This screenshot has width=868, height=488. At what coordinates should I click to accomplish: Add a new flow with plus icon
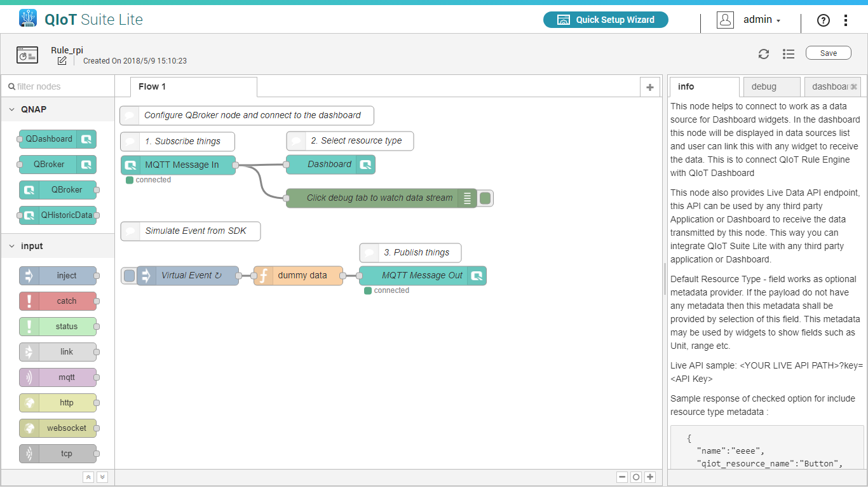(649, 87)
